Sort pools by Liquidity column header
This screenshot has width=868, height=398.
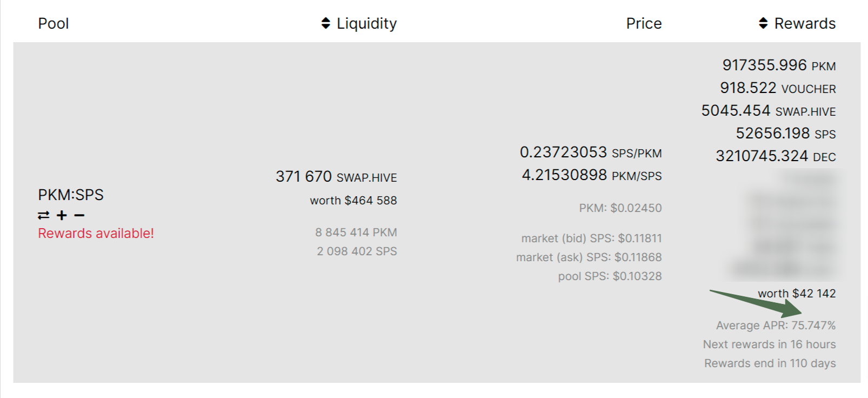click(x=366, y=23)
